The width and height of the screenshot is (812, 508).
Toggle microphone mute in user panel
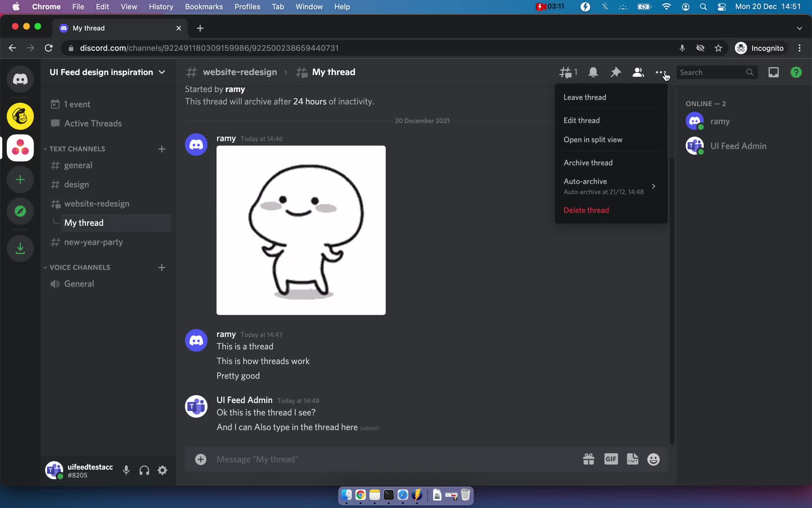[126, 470]
